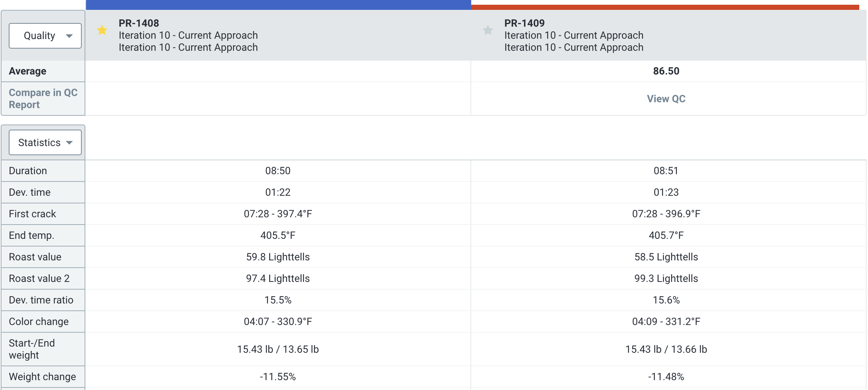This screenshot has width=868, height=390.
Task: Select the -11.55% weight change
Action: 278,377
